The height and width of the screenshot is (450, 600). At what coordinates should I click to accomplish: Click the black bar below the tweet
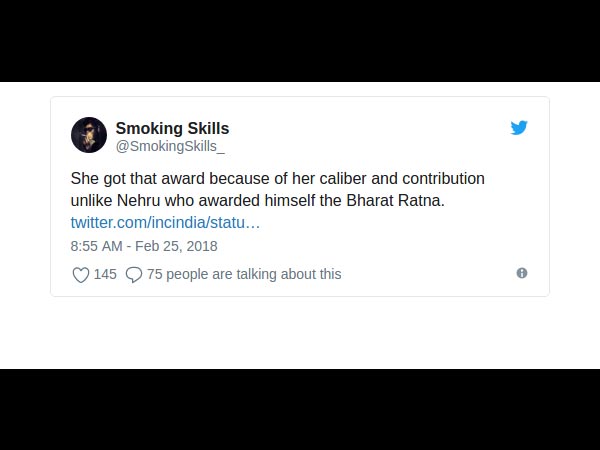(x=300, y=410)
